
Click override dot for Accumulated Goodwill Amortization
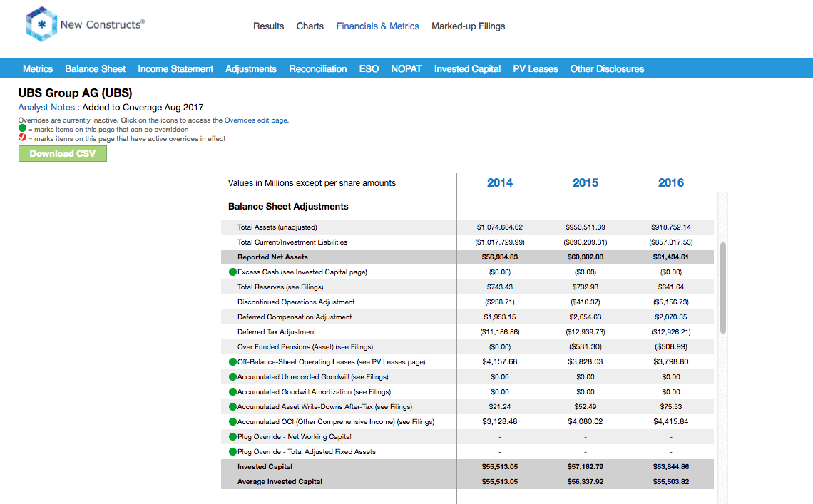tap(232, 392)
